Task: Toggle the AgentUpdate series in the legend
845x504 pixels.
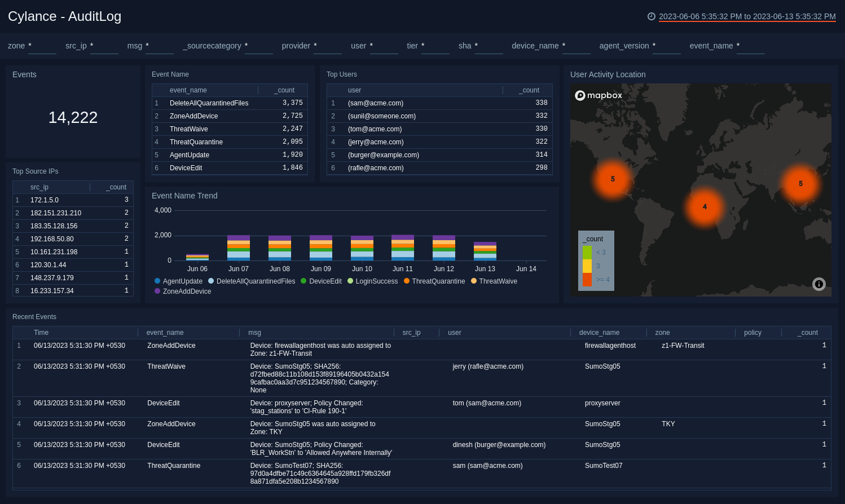Action: (x=181, y=281)
